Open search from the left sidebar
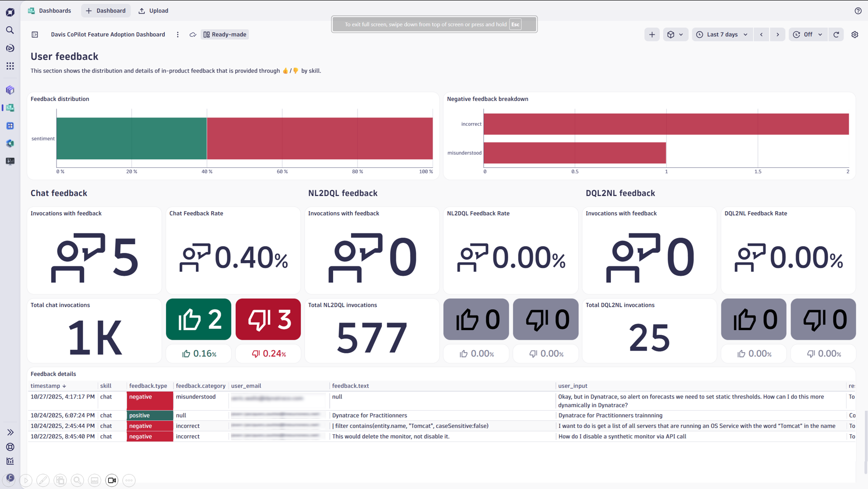868x489 pixels. point(10,30)
